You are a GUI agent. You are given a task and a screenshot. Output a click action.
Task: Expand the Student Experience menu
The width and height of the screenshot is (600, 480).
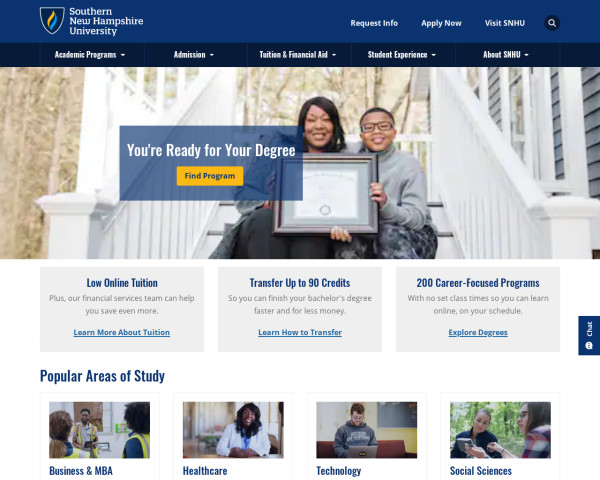[x=402, y=55]
